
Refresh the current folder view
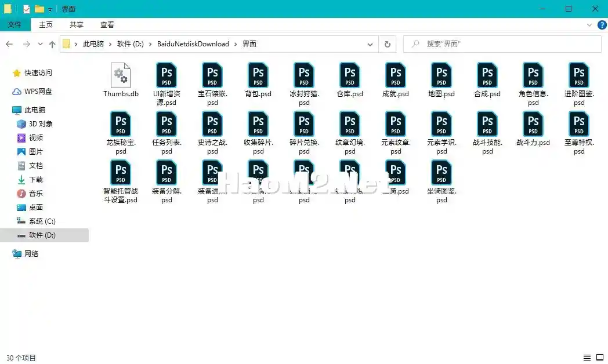tap(387, 44)
